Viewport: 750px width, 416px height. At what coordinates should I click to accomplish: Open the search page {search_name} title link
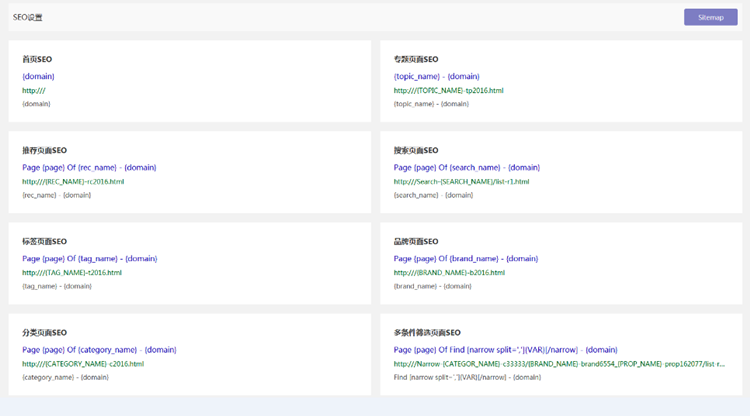click(466, 167)
